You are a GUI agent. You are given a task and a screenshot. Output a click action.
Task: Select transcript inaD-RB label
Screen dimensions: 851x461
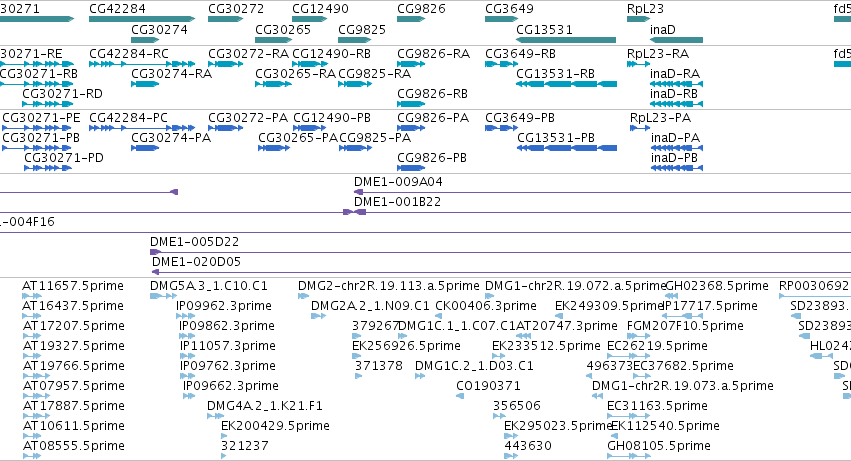[674, 94]
